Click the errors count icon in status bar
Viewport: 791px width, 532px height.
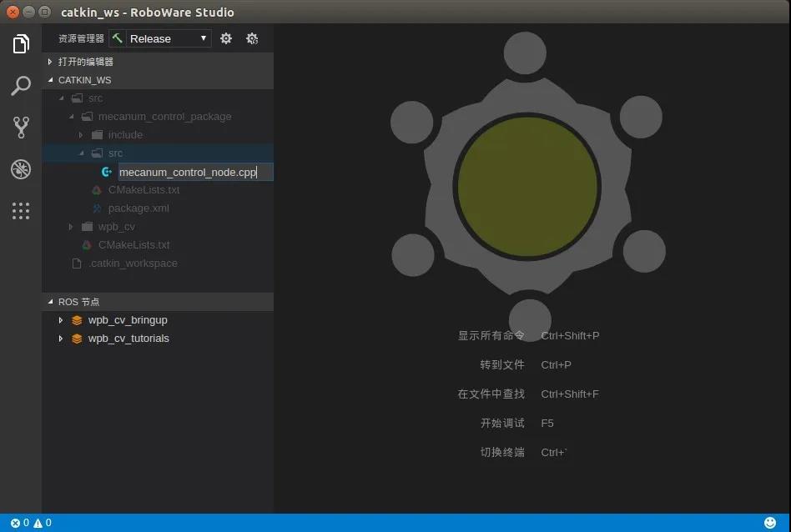tap(15, 523)
